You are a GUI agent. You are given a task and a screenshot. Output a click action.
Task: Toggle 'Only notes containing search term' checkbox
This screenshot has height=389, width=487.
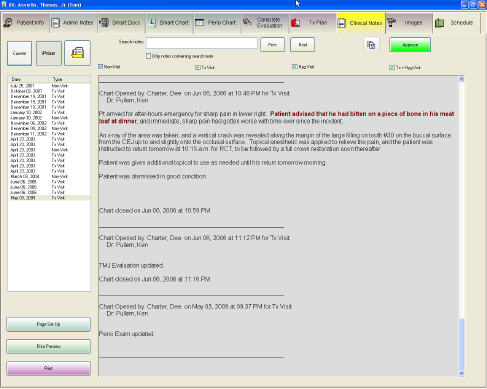coord(148,56)
